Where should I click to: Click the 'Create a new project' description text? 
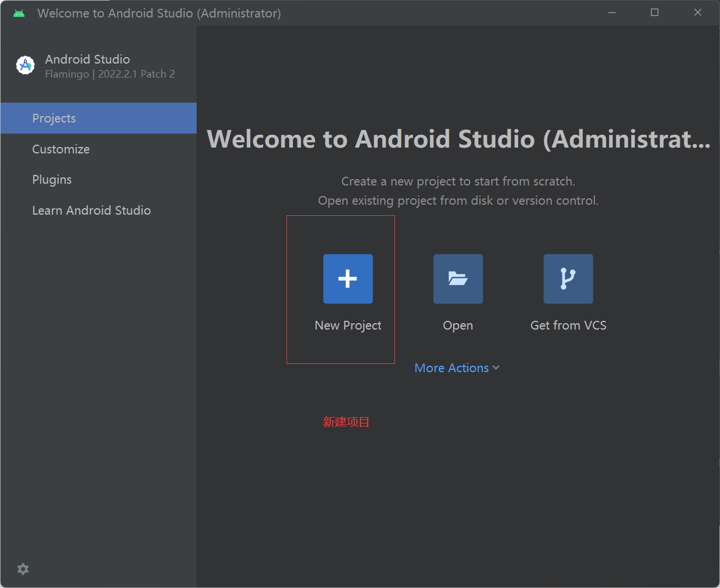[x=458, y=181]
